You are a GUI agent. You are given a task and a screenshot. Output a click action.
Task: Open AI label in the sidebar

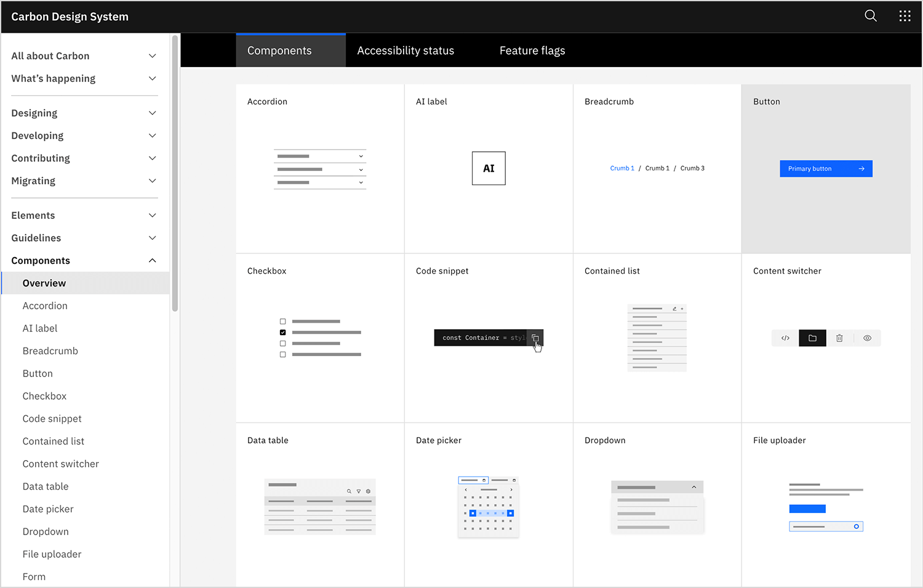pos(40,328)
